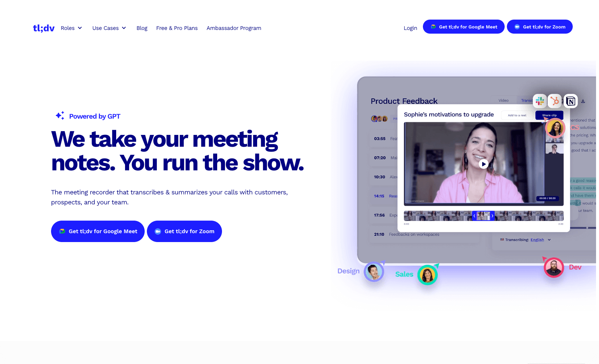Click Get tl;dv for Zoom in navigation bar
599x364 pixels.
click(540, 27)
